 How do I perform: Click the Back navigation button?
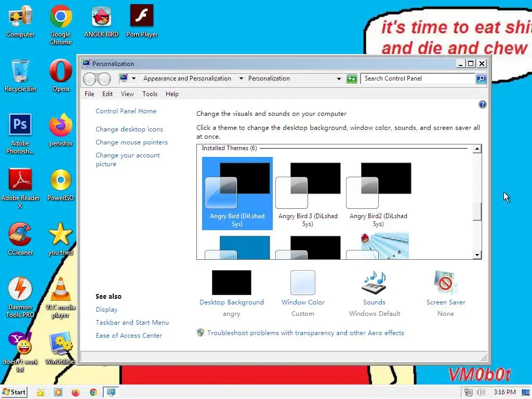(x=90, y=79)
